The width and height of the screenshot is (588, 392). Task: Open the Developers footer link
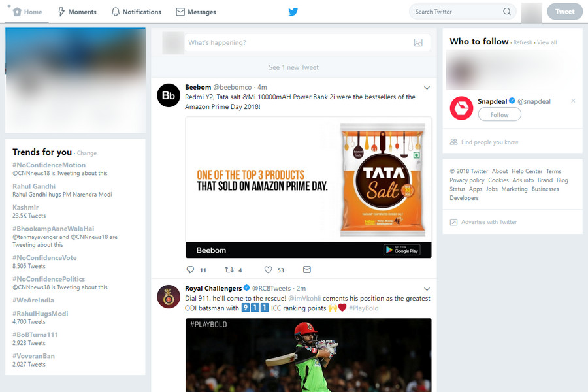coord(464,198)
